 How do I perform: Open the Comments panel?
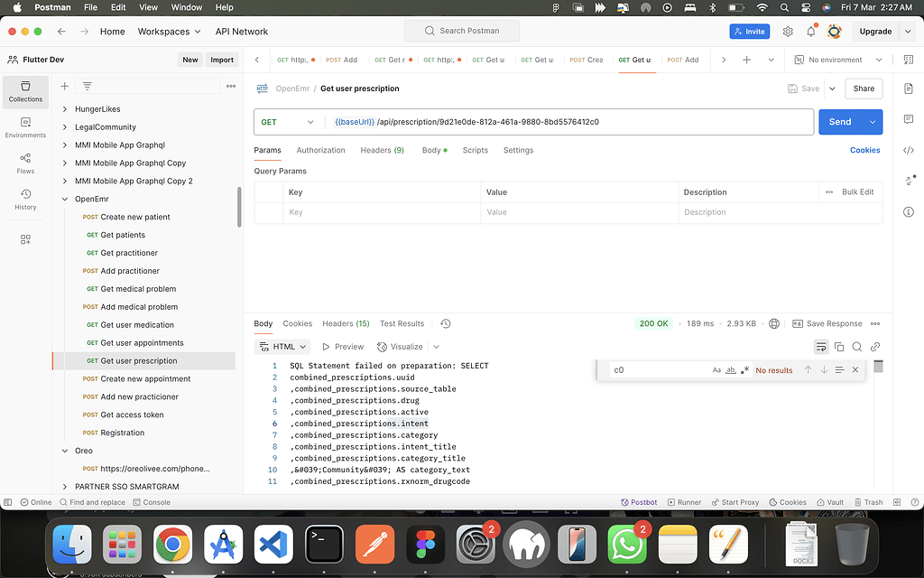(x=910, y=118)
